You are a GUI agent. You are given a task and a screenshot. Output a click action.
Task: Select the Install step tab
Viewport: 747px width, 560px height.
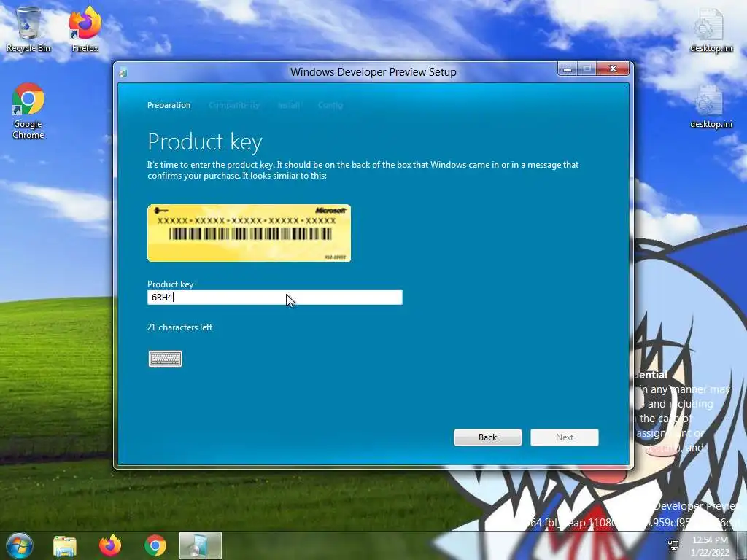(x=289, y=105)
